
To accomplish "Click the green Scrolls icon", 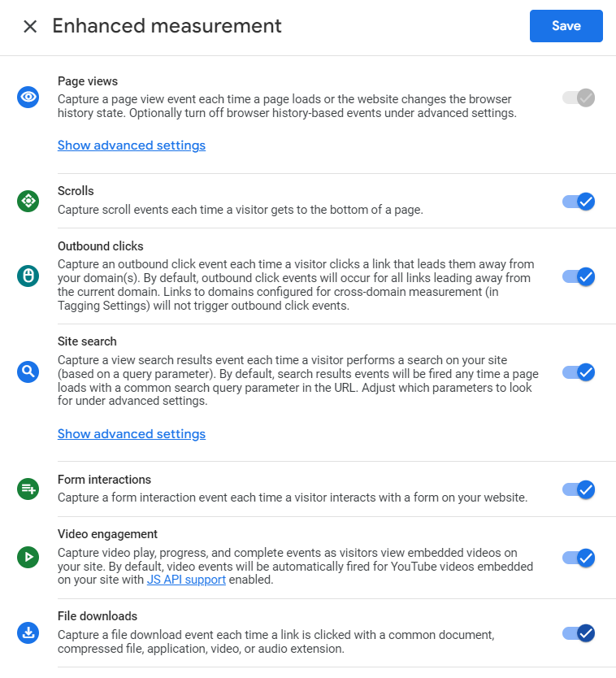I will [x=28, y=201].
